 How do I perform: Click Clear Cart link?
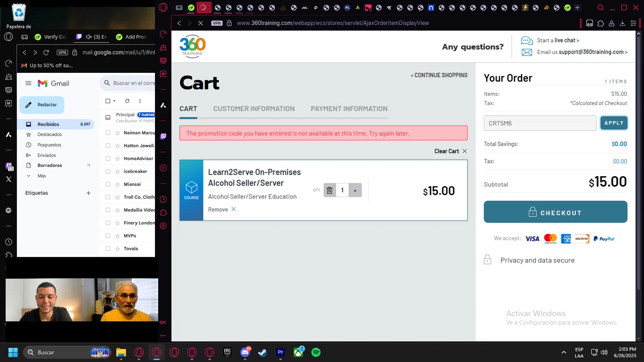[450, 151]
